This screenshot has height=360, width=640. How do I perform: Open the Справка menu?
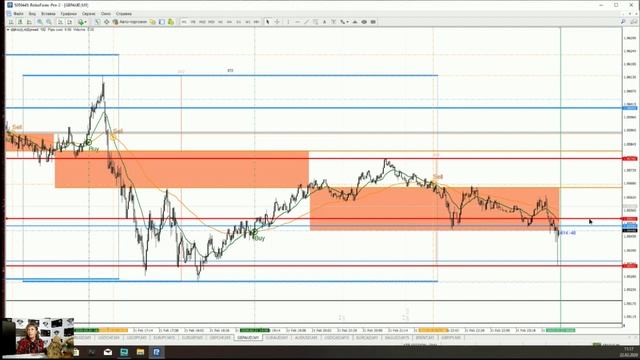point(124,13)
